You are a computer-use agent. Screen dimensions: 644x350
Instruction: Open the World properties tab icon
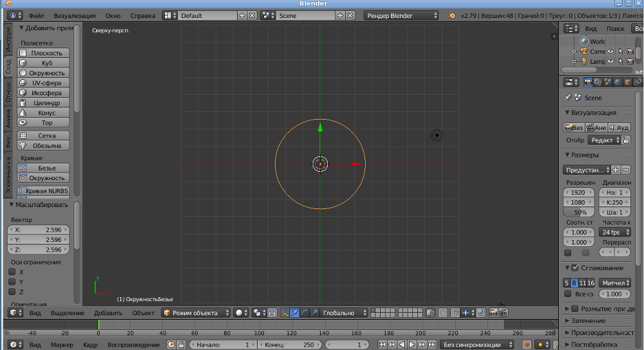click(618, 82)
